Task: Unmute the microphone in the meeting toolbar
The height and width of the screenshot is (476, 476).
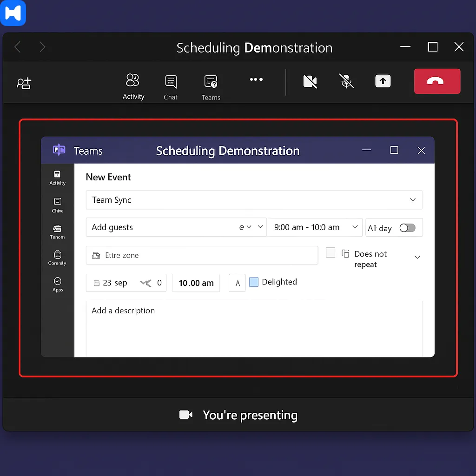Action: [x=346, y=81]
